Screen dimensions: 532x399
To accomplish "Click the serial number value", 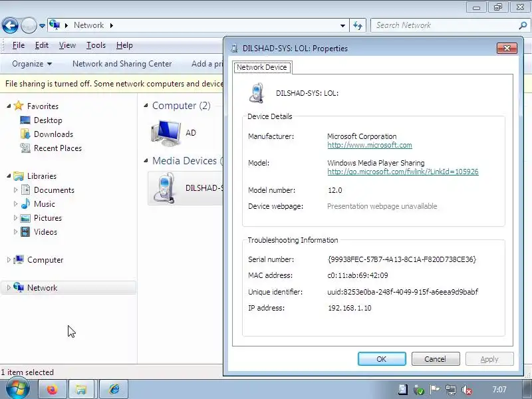I will pyautogui.click(x=402, y=259).
